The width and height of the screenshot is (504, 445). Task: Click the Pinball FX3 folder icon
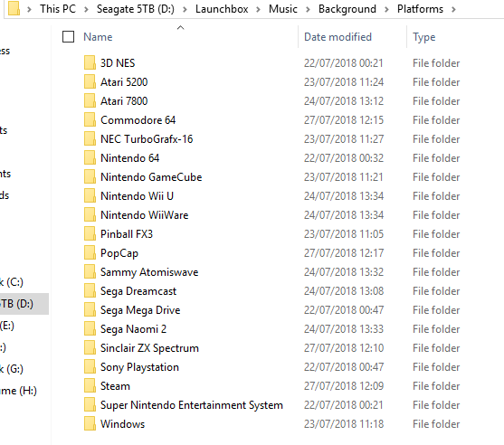coord(90,233)
